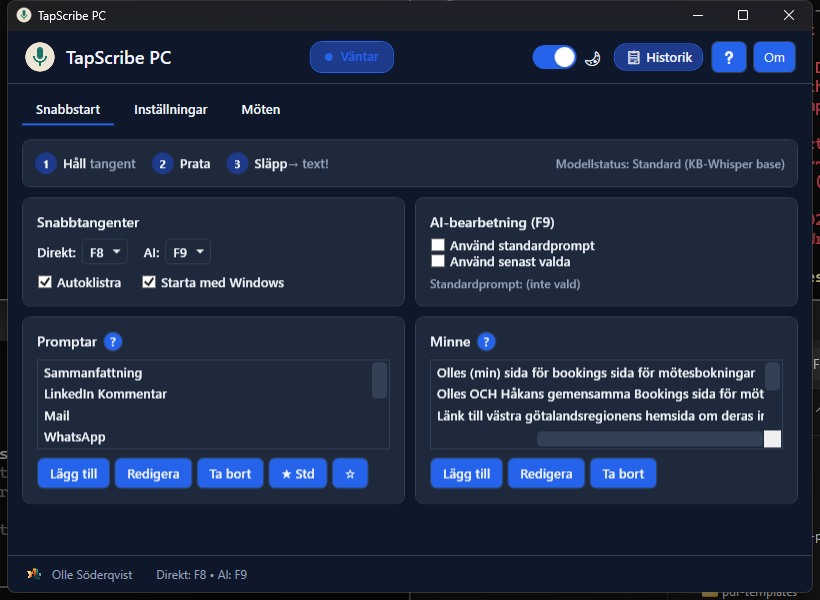Click the Väntar status button

pyautogui.click(x=351, y=56)
